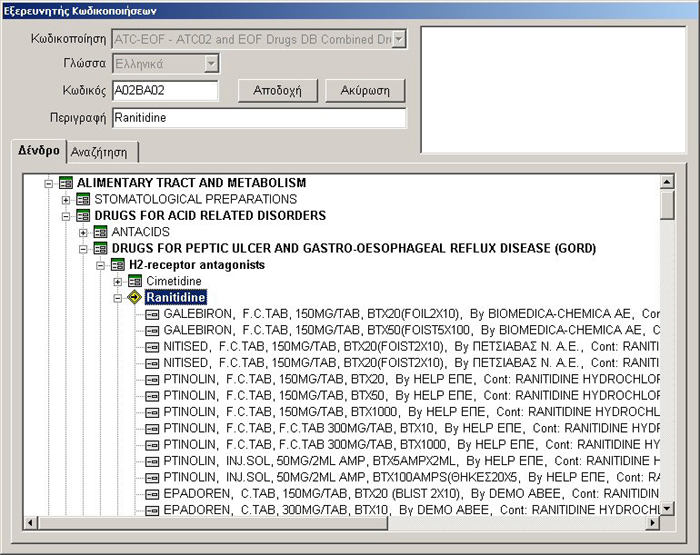Click the Ακύρωση button
The width and height of the screenshot is (700, 555).
365,91
